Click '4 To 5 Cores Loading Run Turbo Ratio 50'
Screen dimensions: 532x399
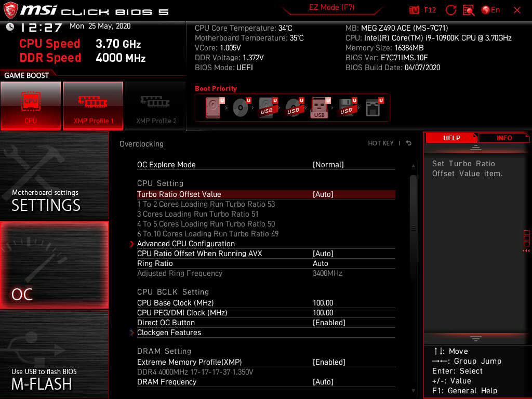click(206, 224)
